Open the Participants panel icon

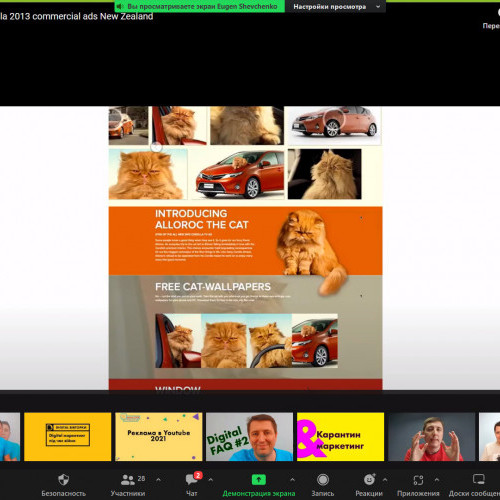pyautogui.click(x=128, y=480)
